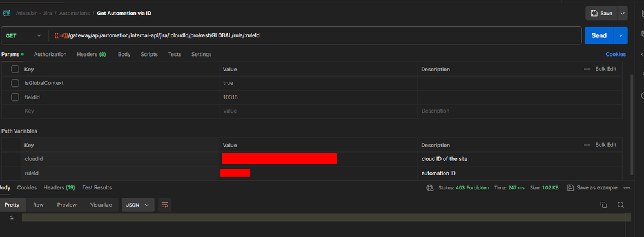Click the HTTP request icon beside breadcrumb
The width and height of the screenshot is (644, 237).
coord(6,13)
